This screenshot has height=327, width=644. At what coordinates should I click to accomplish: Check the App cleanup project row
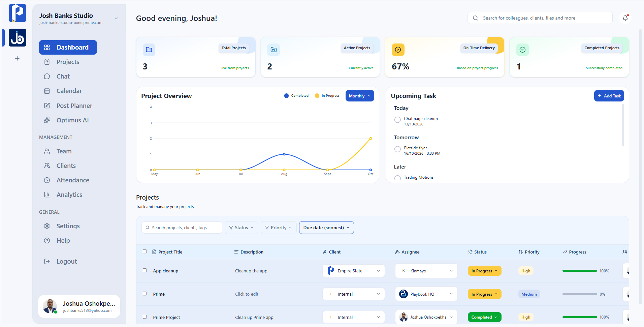click(145, 270)
